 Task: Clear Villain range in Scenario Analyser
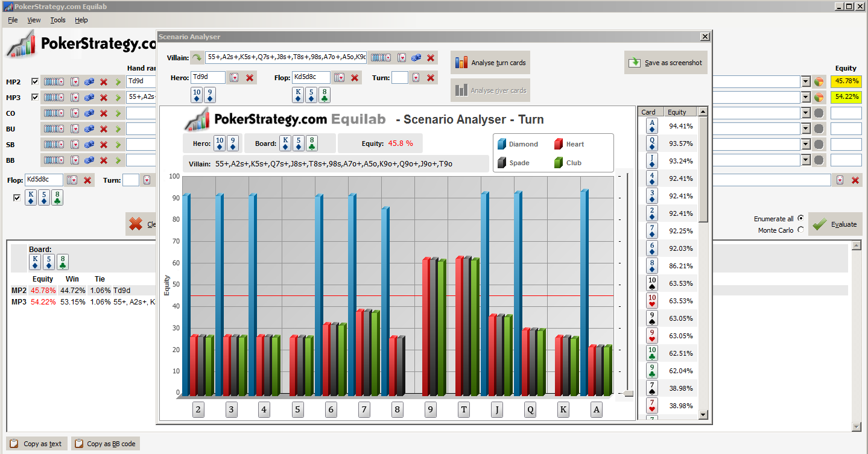pos(431,57)
